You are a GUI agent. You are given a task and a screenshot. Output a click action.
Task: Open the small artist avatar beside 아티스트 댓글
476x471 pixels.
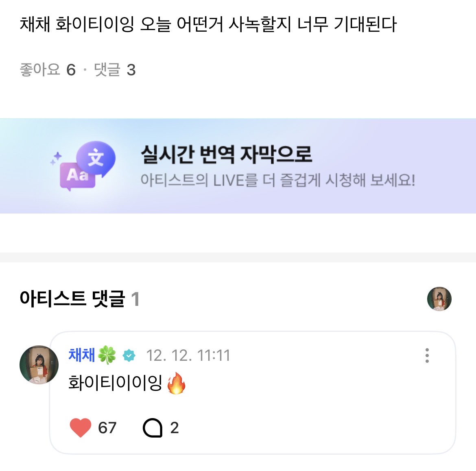click(x=439, y=299)
